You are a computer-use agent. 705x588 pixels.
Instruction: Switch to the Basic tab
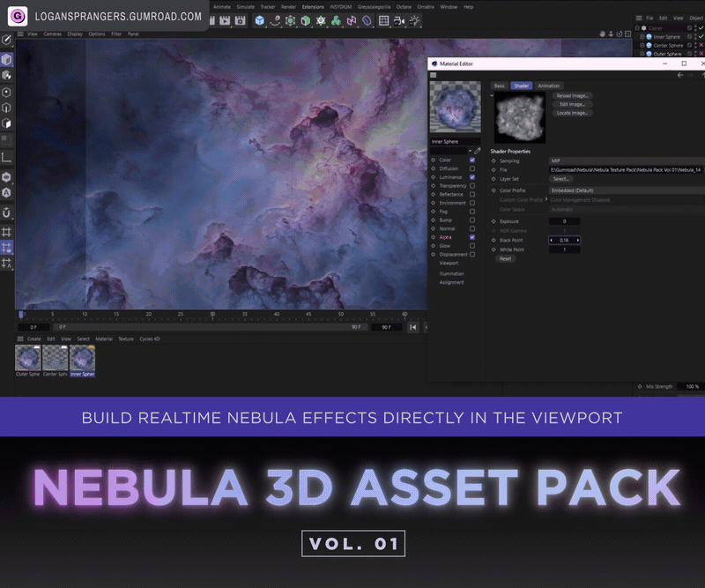500,86
